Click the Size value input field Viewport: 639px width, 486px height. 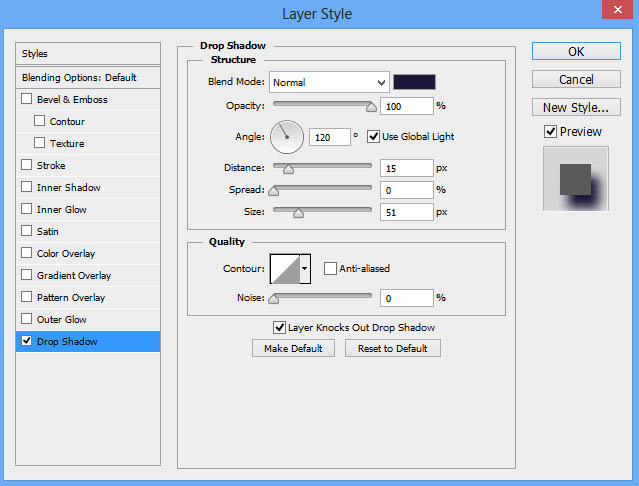click(406, 212)
